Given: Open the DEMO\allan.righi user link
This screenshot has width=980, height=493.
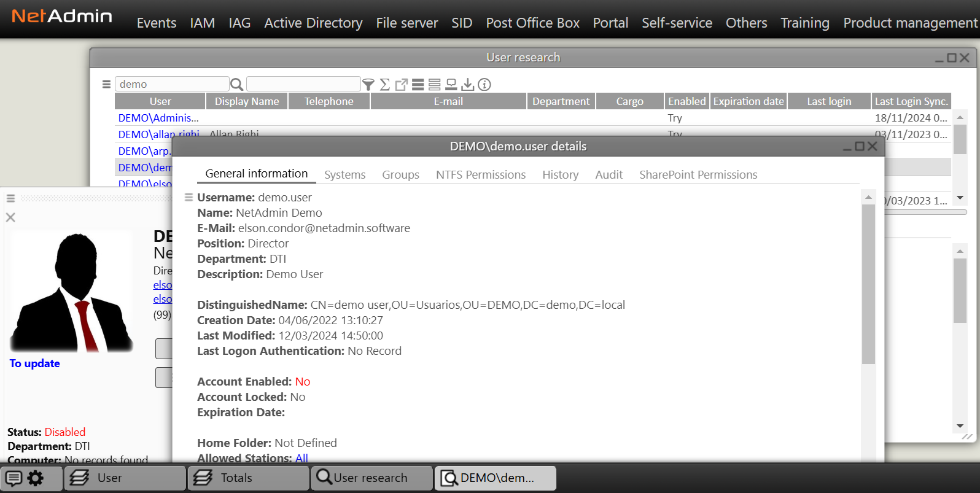Looking at the screenshot, I should point(158,134).
